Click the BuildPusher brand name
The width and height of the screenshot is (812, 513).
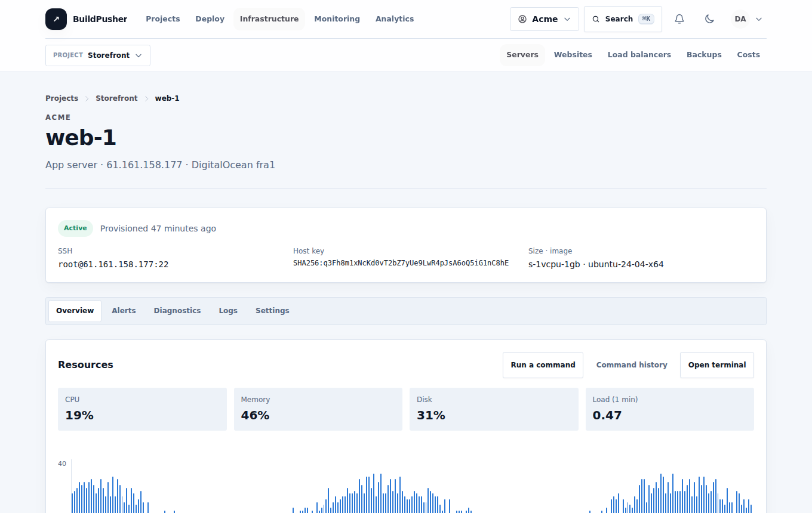pos(100,19)
